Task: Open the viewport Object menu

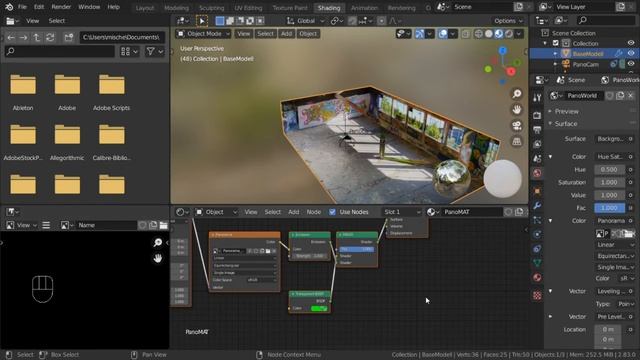Action: click(308, 34)
